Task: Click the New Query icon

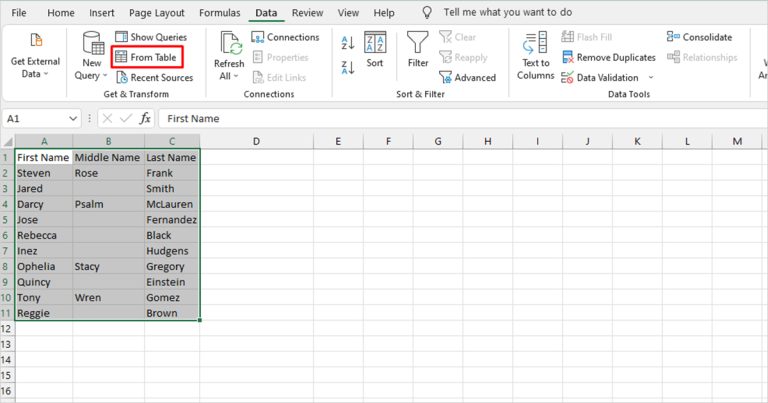Action: coord(92,43)
